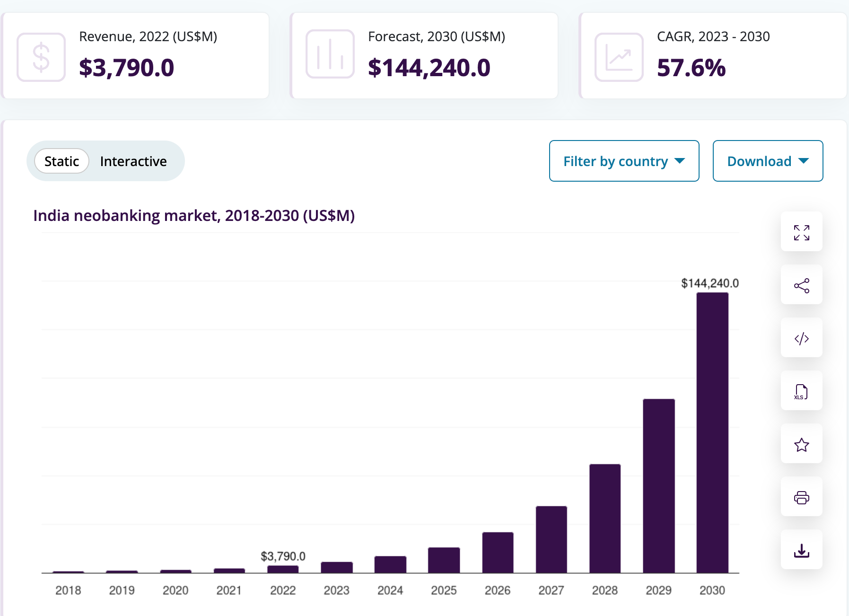
Task: Select the 2029 bar in the chart
Action: click(658, 485)
